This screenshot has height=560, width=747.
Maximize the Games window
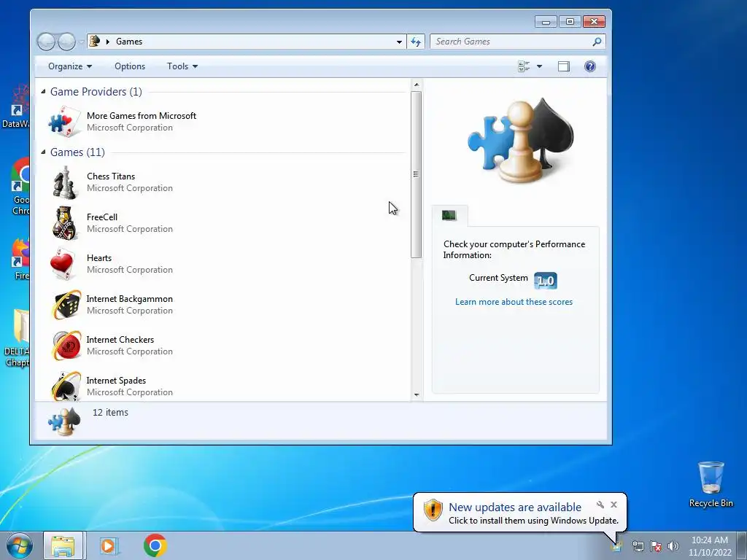[x=570, y=21]
